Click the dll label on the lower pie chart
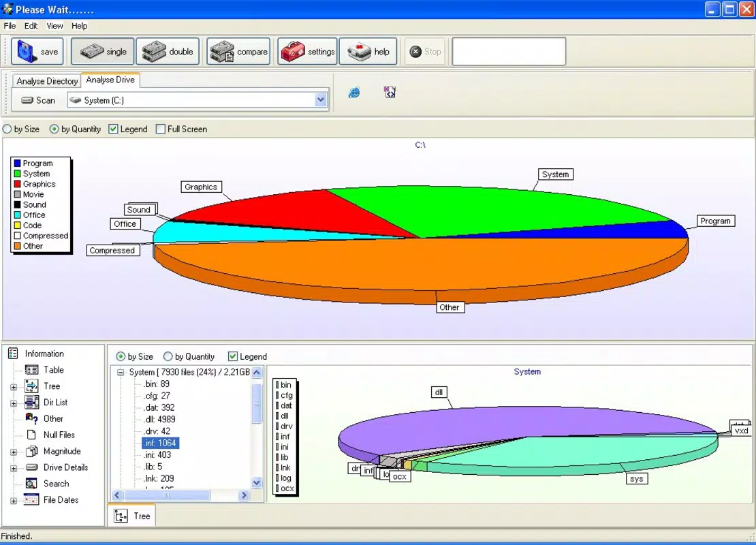This screenshot has height=545, width=756. (x=439, y=392)
